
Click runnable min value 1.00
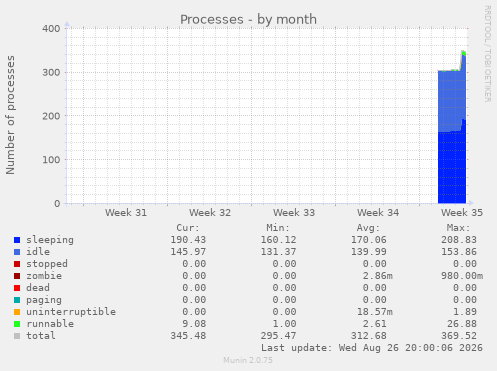coord(284,324)
